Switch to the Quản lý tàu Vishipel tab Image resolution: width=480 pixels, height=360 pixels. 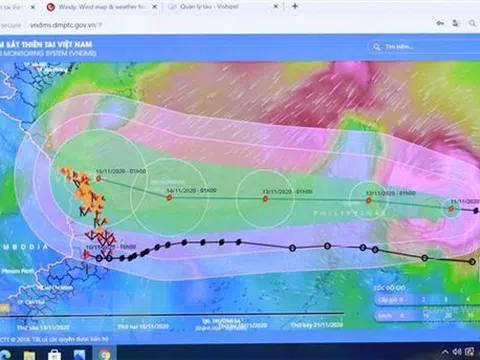[222, 6]
